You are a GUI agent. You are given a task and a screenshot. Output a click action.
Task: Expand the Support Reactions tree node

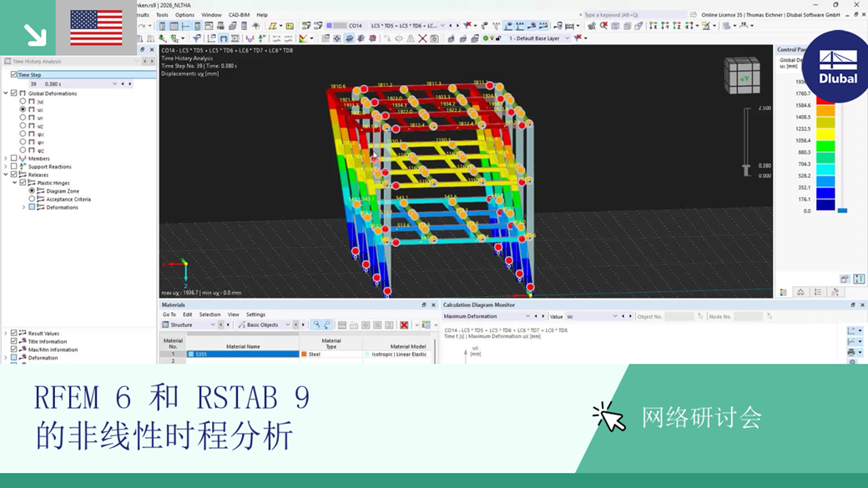click(6, 166)
